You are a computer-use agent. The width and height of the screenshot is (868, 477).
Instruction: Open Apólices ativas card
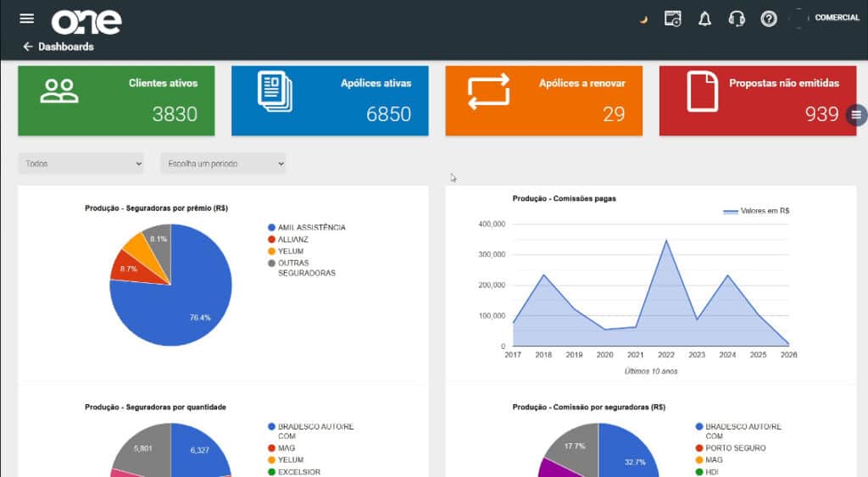click(x=330, y=101)
